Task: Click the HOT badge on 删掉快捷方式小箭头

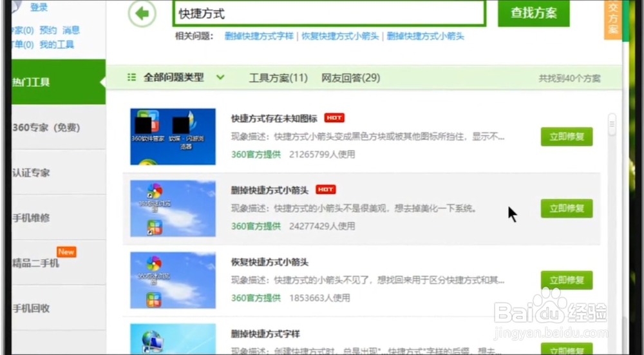Action: click(326, 189)
